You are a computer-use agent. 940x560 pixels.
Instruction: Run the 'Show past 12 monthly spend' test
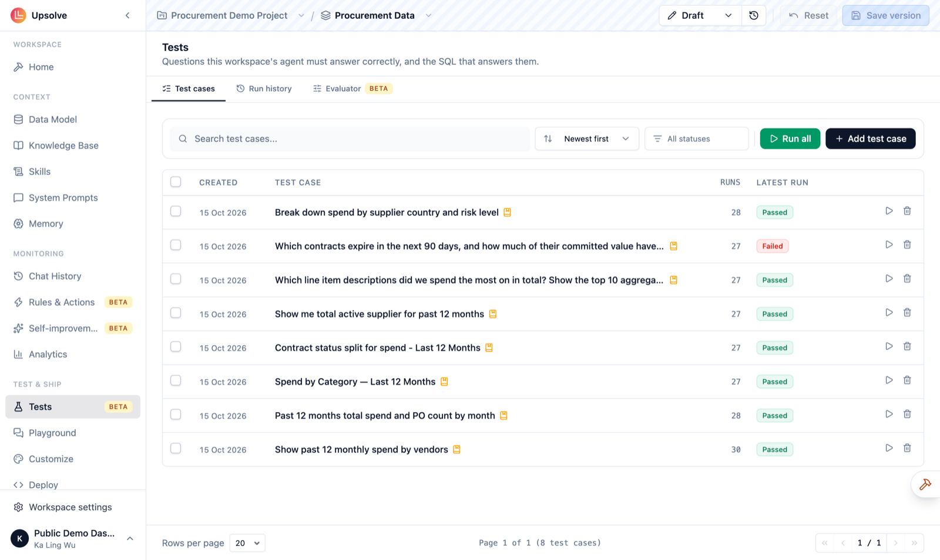point(889,448)
